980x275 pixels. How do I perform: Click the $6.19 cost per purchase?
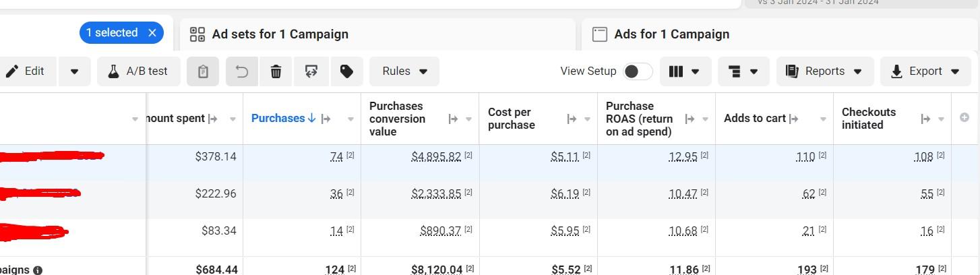tap(565, 195)
